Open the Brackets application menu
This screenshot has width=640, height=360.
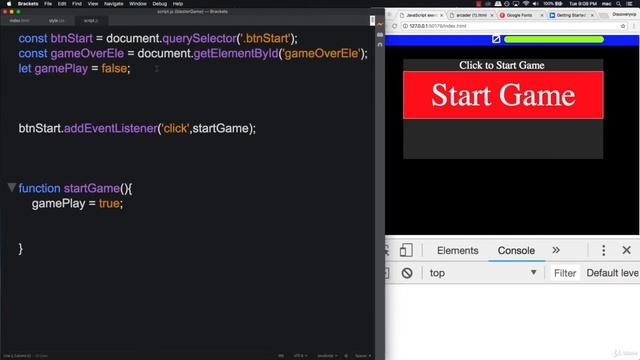pyautogui.click(x=28, y=4)
